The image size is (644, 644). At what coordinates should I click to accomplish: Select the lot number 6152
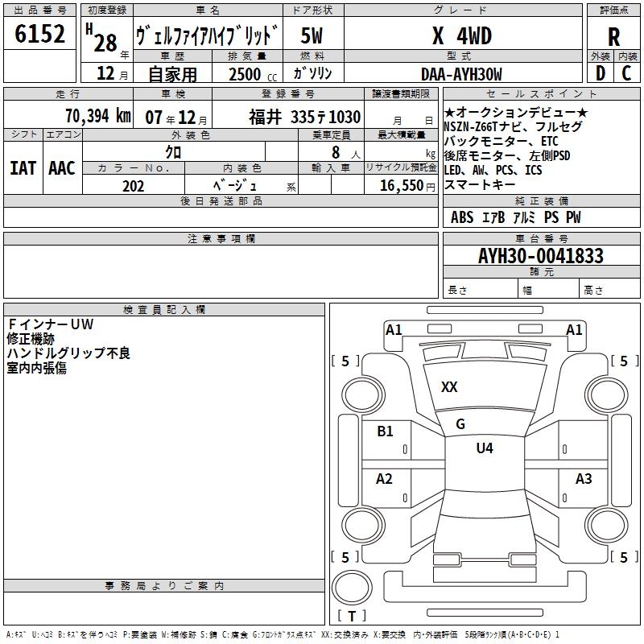coord(41,35)
